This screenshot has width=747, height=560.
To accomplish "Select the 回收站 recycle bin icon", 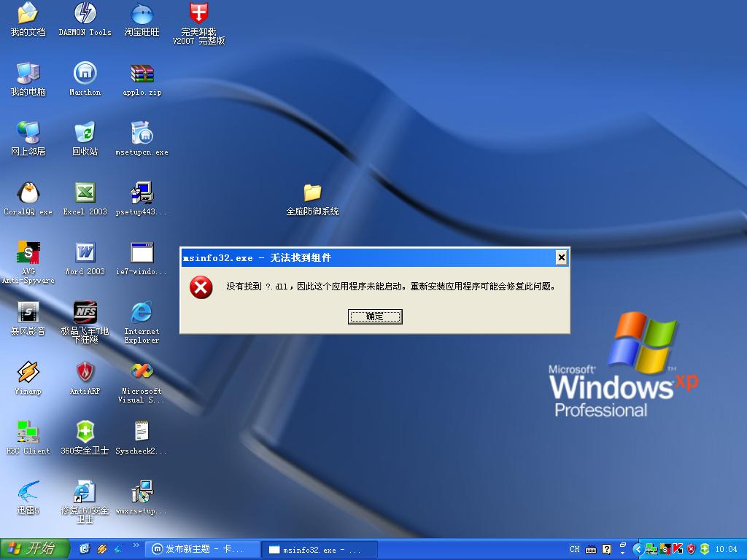I will [x=85, y=139].
